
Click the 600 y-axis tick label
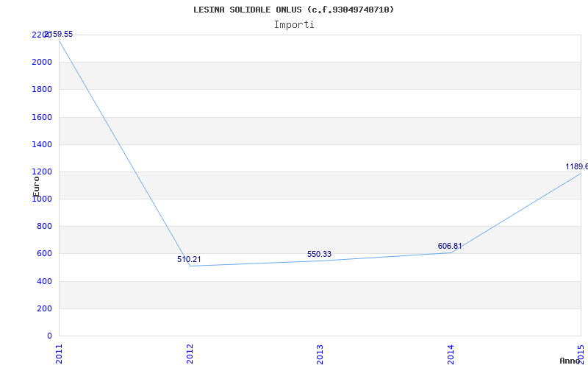[44, 253]
